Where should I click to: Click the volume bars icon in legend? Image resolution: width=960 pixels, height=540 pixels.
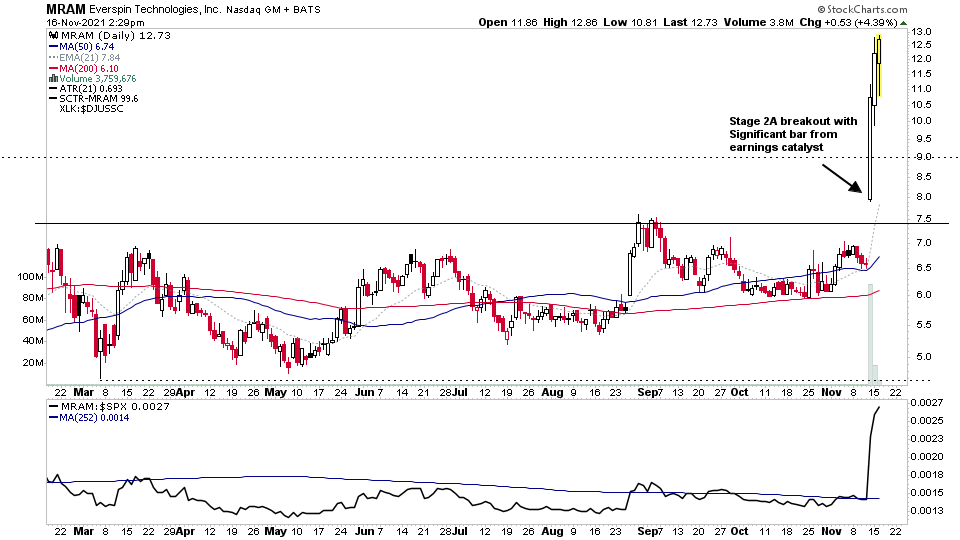click(x=53, y=78)
